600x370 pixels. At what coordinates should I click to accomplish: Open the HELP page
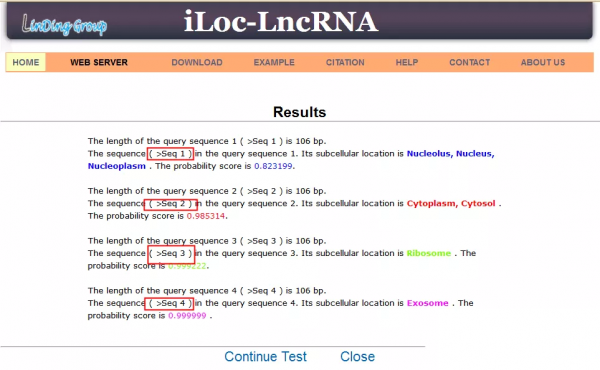(x=407, y=62)
